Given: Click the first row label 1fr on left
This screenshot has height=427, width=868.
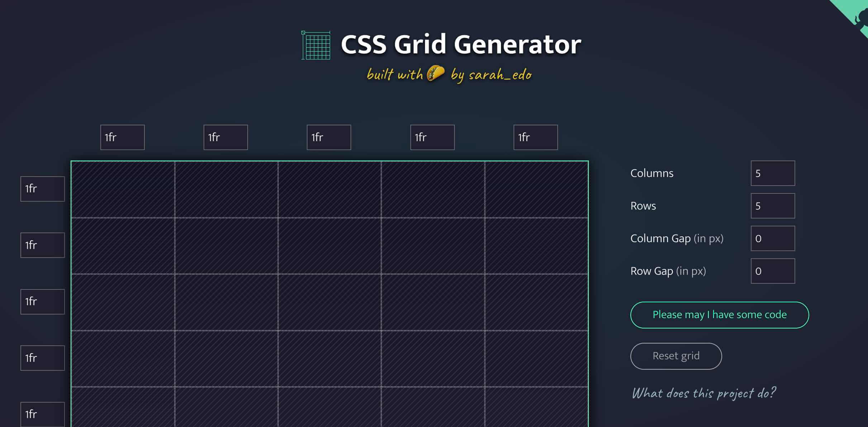Looking at the screenshot, I should [x=42, y=189].
